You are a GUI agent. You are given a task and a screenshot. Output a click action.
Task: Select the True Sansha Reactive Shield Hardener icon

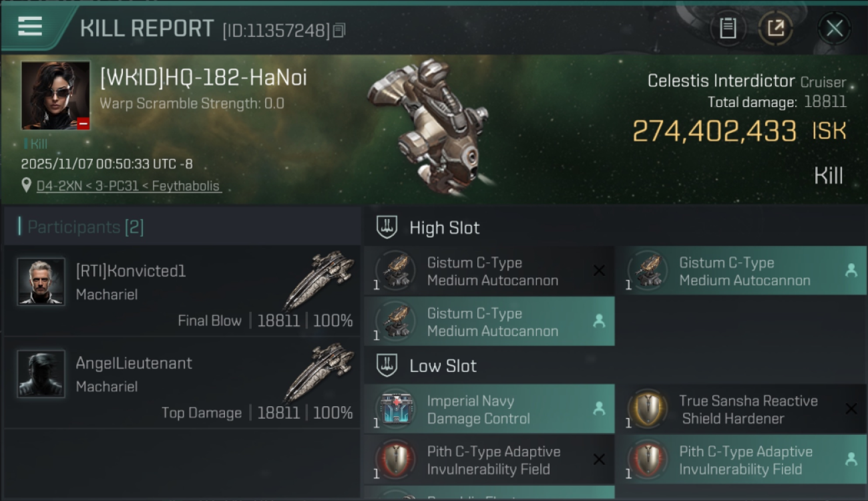pos(648,409)
